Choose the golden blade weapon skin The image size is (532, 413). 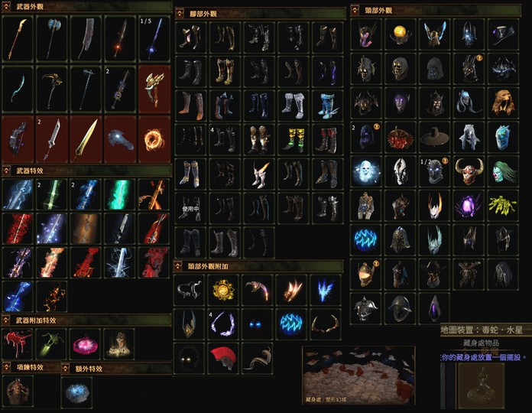[86, 139]
